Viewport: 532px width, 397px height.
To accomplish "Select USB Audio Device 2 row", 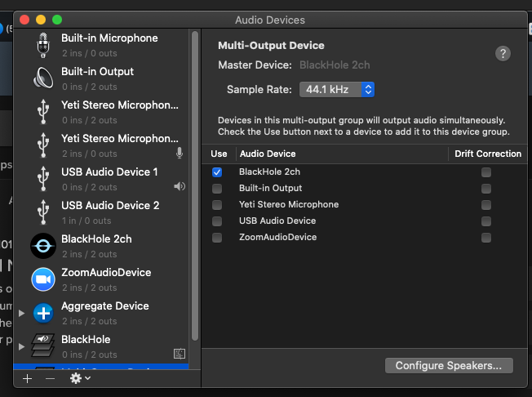I will pos(101,212).
